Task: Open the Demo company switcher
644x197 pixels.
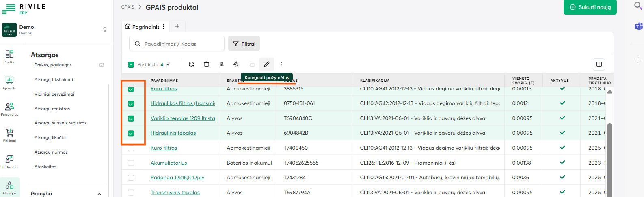Action: coord(105,30)
